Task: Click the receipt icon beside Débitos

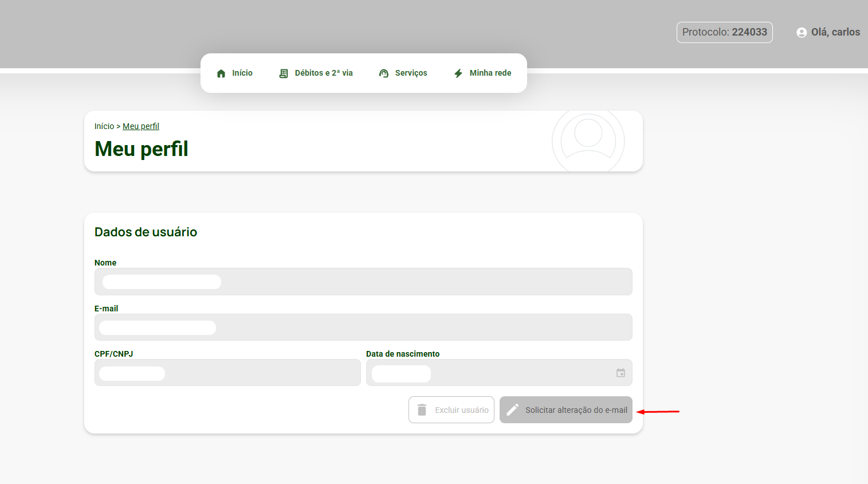Action: tap(284, 73)
